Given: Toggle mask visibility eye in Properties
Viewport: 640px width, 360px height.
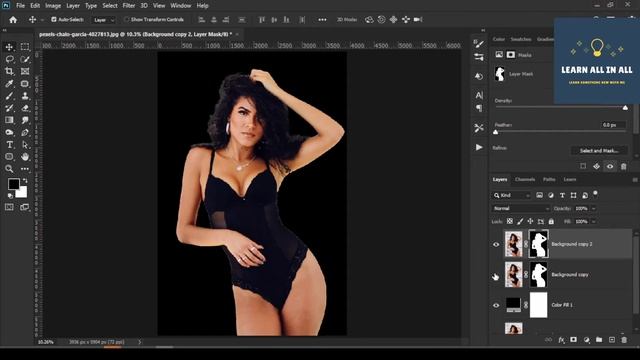Looking at the screenshot, I should (x=610, y=166).
